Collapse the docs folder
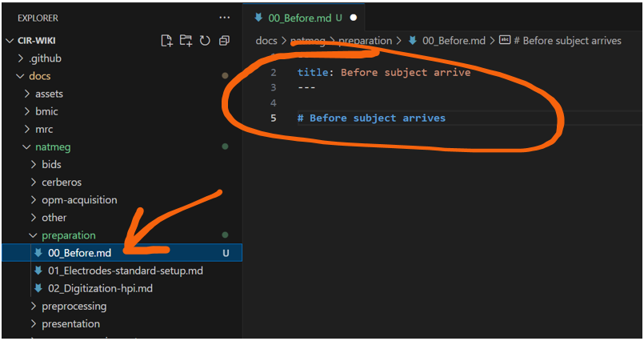This screenshot has width=644, height=341. click(21, 76)
